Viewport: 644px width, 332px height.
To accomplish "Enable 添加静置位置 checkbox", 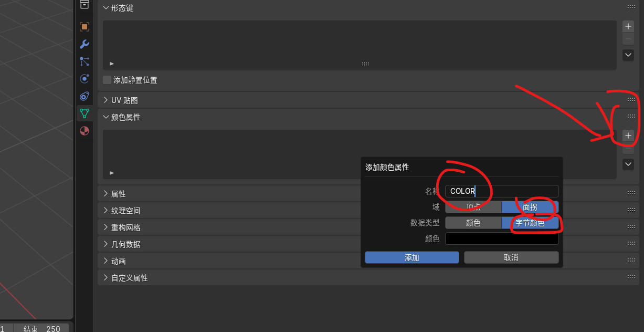I will point(107,80).
